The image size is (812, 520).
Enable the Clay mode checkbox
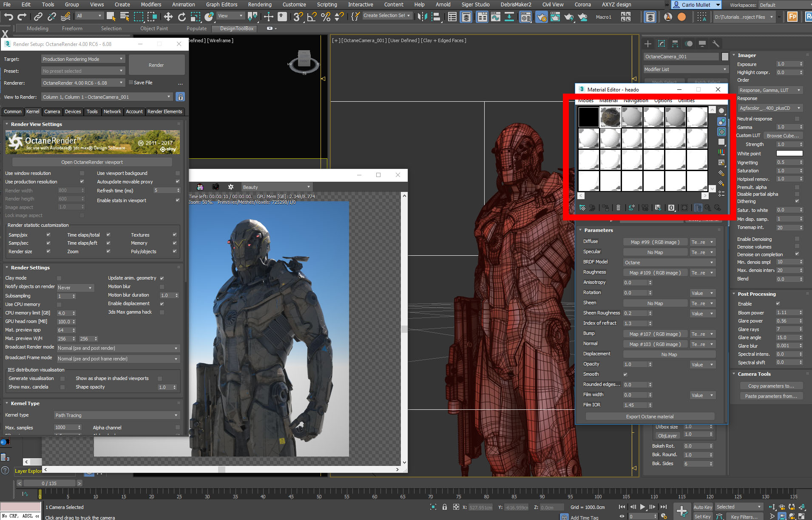(x=59, y=278)
